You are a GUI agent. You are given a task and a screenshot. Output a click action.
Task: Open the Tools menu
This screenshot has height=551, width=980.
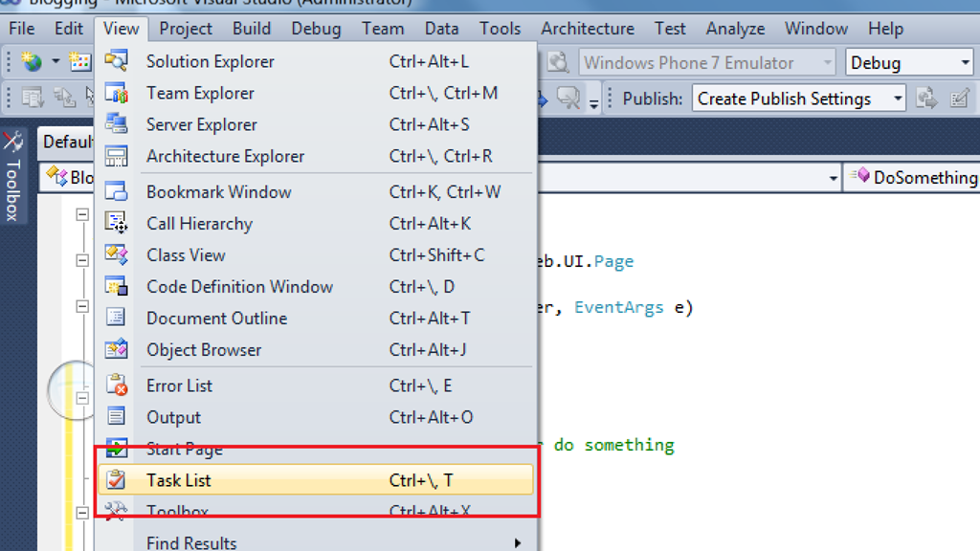[x=500, y=29]
